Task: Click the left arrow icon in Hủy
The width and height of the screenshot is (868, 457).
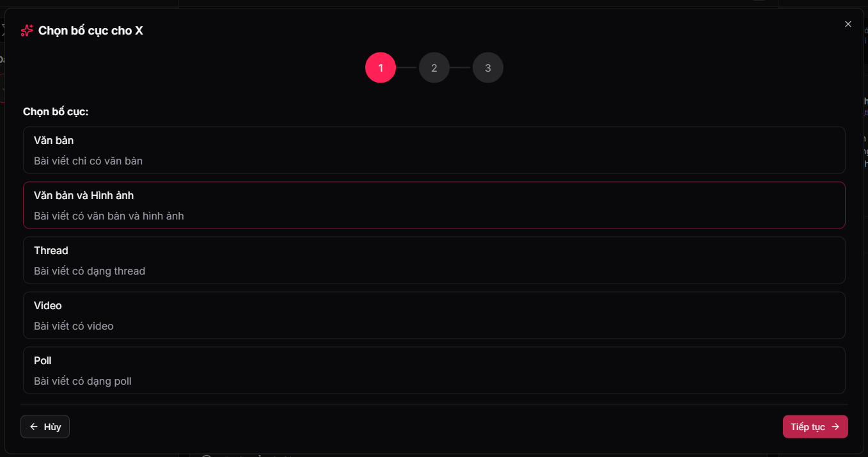Action: pos(34,427)
